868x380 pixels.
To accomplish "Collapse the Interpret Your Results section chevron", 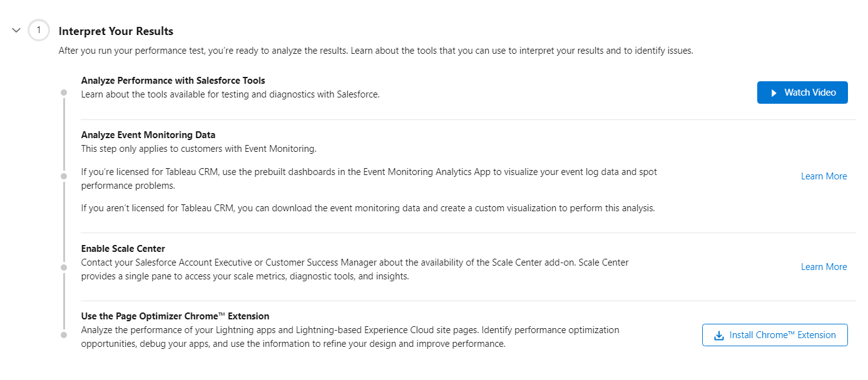I will (x=16, y=30).
